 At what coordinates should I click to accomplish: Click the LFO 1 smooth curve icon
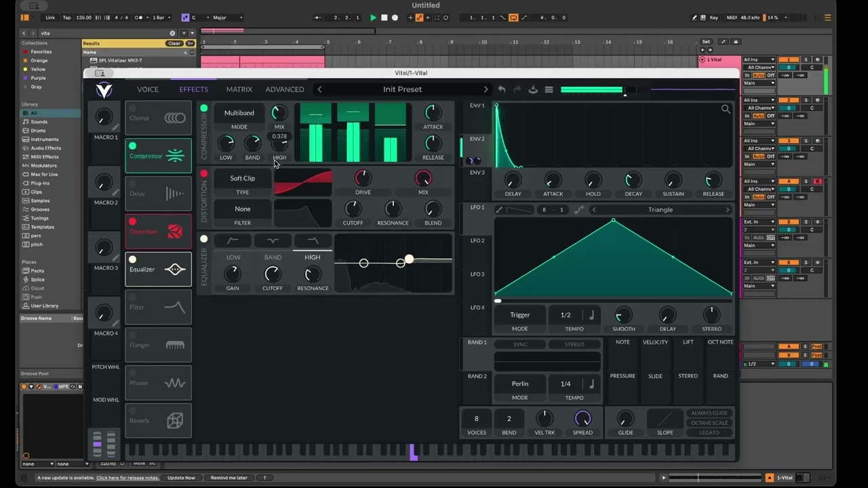[578, 210]
